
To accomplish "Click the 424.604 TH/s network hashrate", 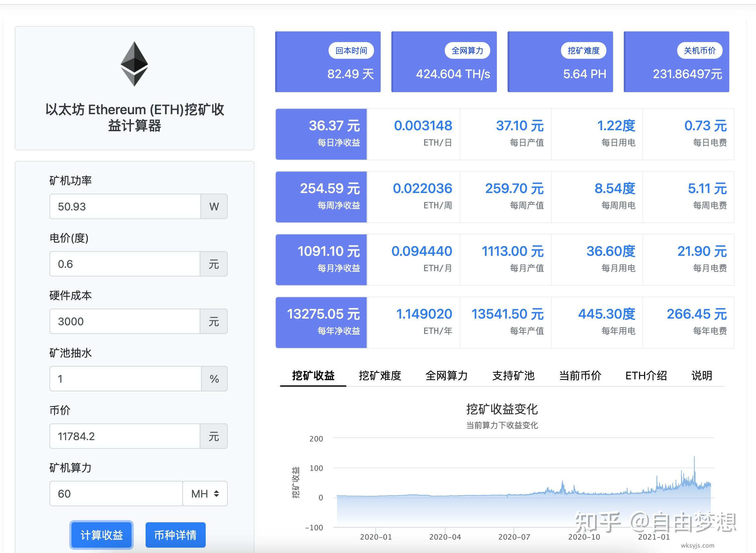I will pos(453,74).
